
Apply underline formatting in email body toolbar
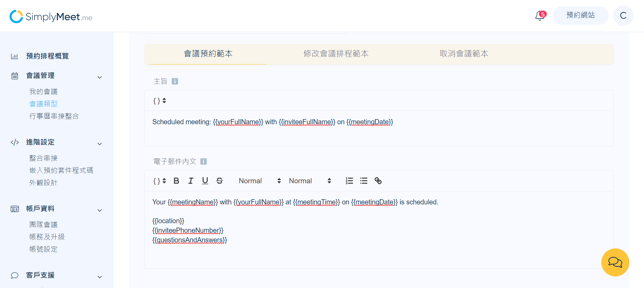pyautogui.click(x=205, y=181)
